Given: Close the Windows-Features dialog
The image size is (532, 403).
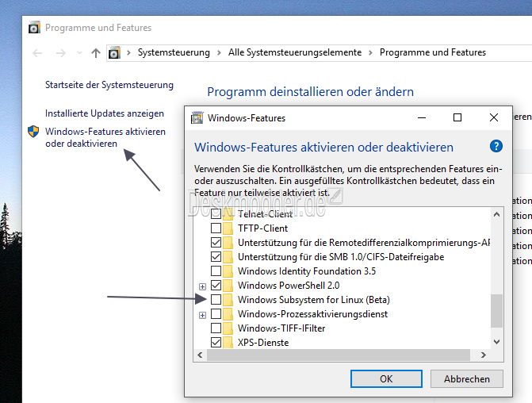Looking at the screenshot, I should 494,118.
